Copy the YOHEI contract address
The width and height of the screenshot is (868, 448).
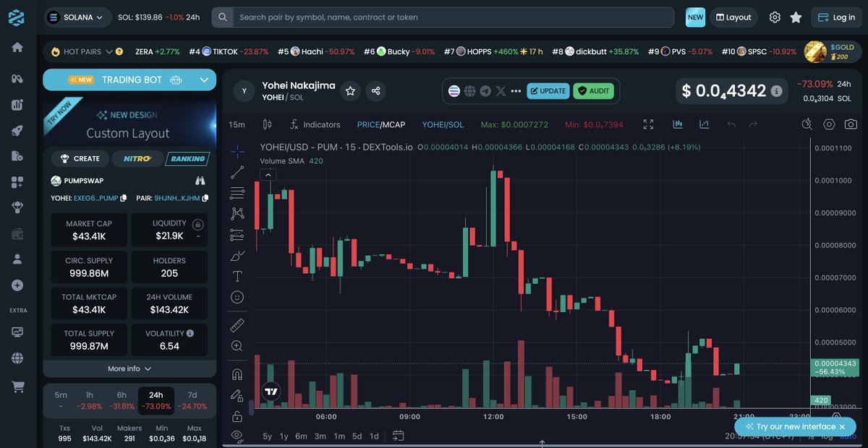124,197
